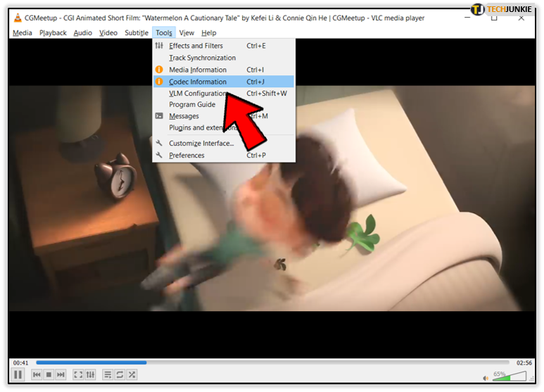The width and height of the screenshot is (544, 392).
Task: Toggle the playlist view
Action: (108, 374)
